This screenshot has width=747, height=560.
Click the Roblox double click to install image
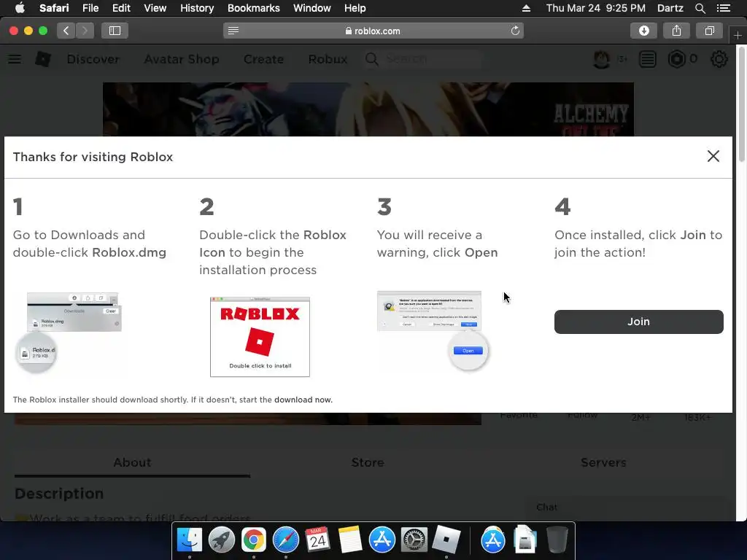click(260, 336)
